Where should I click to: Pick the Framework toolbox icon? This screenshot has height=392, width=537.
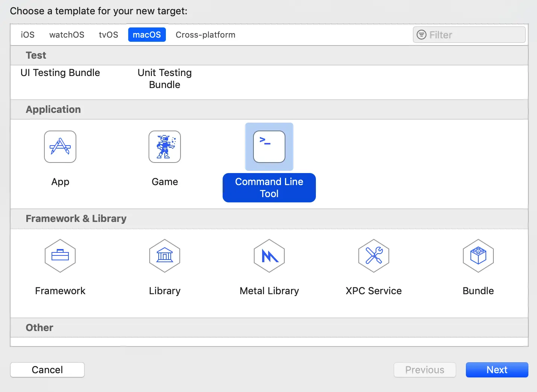[x=60, y=256]
